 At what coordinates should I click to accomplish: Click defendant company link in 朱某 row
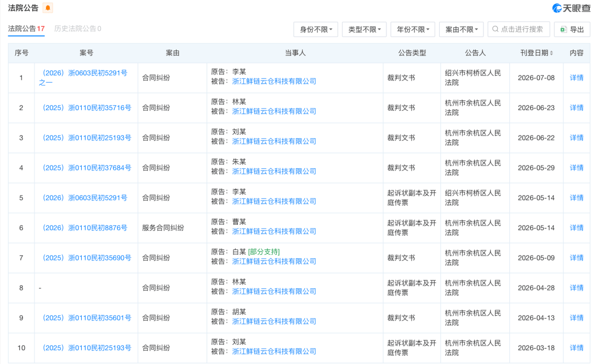click(274, 172)
